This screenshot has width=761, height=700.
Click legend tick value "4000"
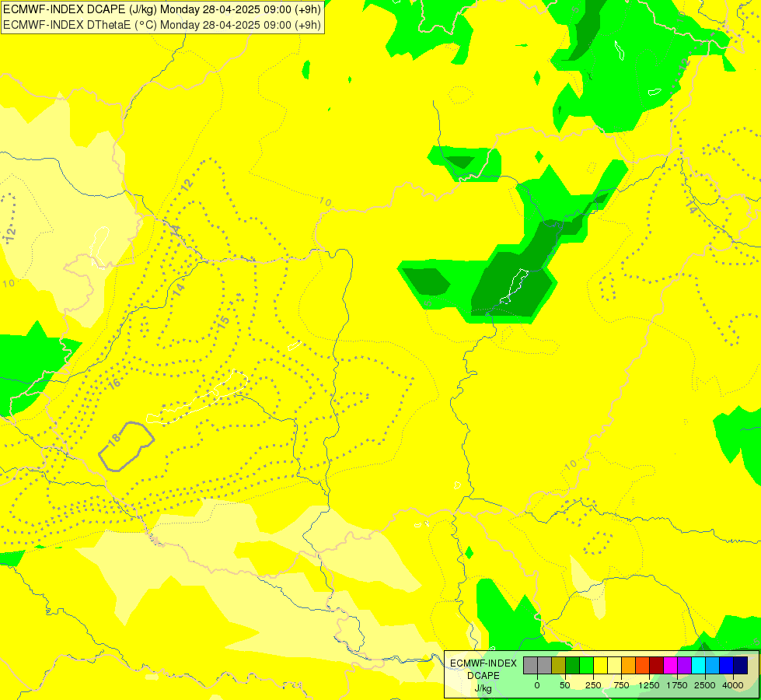tap(733, 685)
